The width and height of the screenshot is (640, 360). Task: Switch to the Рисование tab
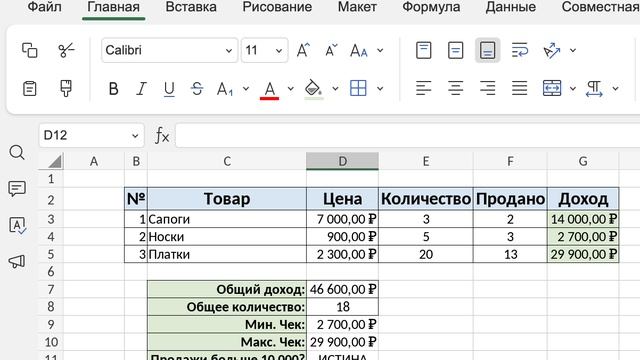click(x=277, y=7)
